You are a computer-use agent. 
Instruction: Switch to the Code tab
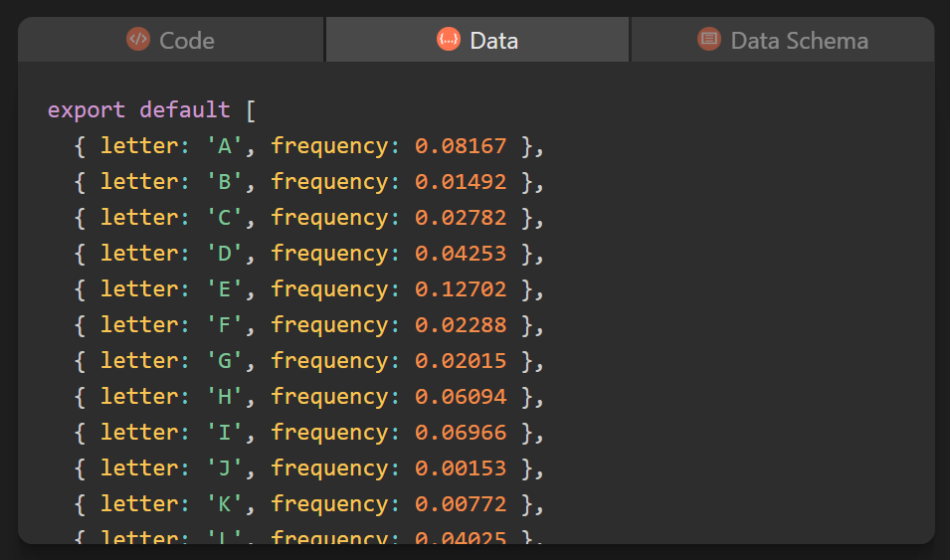pyautogui.click(x=170, y=40)
